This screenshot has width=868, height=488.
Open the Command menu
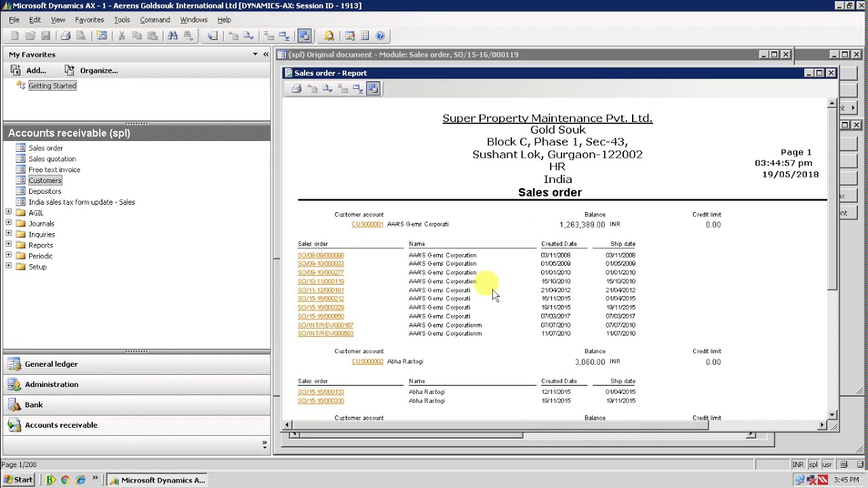(x=155, y=20)
